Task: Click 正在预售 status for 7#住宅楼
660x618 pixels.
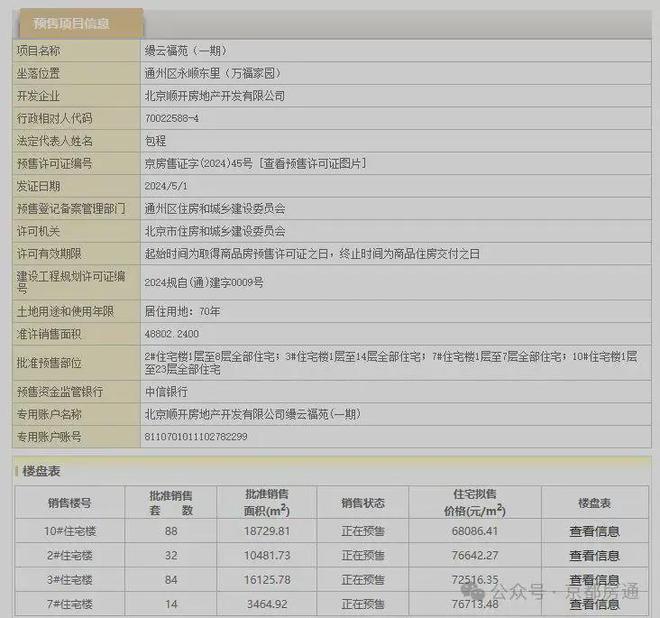Action: coord(363,605)
